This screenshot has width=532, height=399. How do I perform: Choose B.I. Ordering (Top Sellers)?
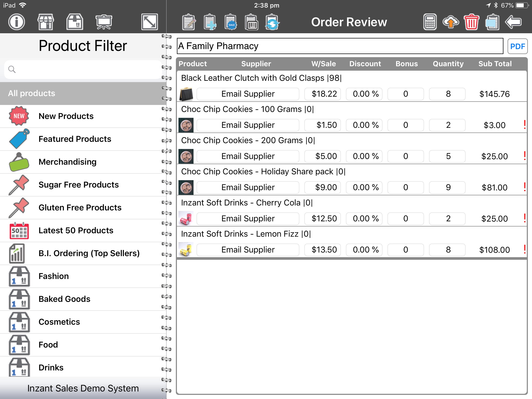(x=89, y=253)
